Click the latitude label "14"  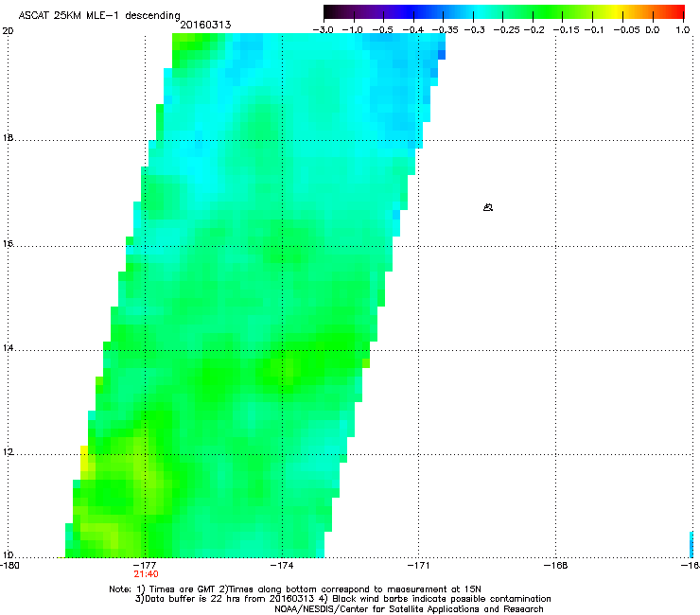tap(8, 348)
